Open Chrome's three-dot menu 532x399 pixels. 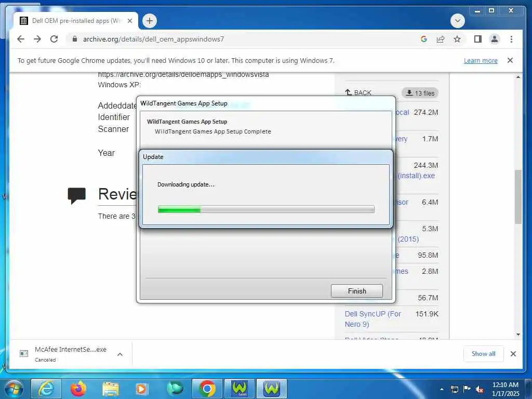[511, 39]
